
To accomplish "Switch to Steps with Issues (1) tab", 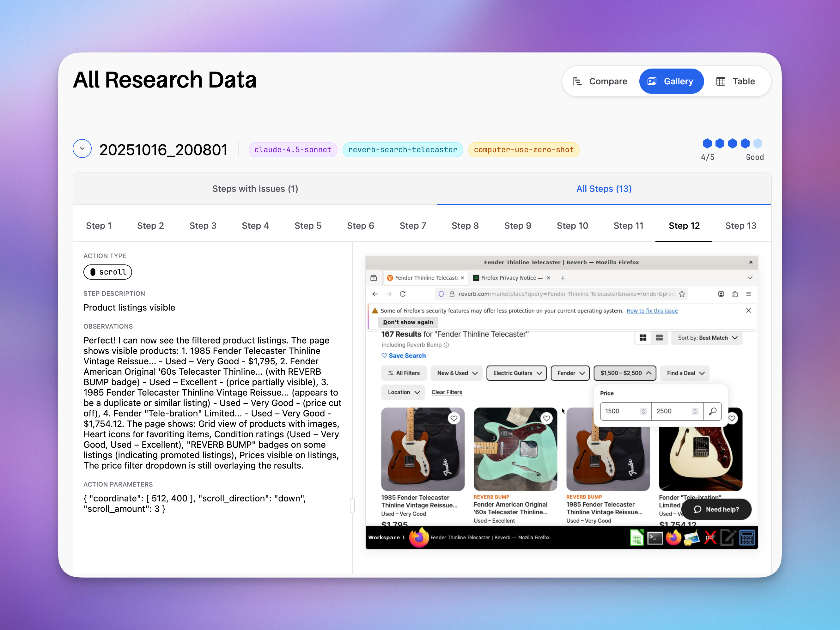I will pos(255,189).
